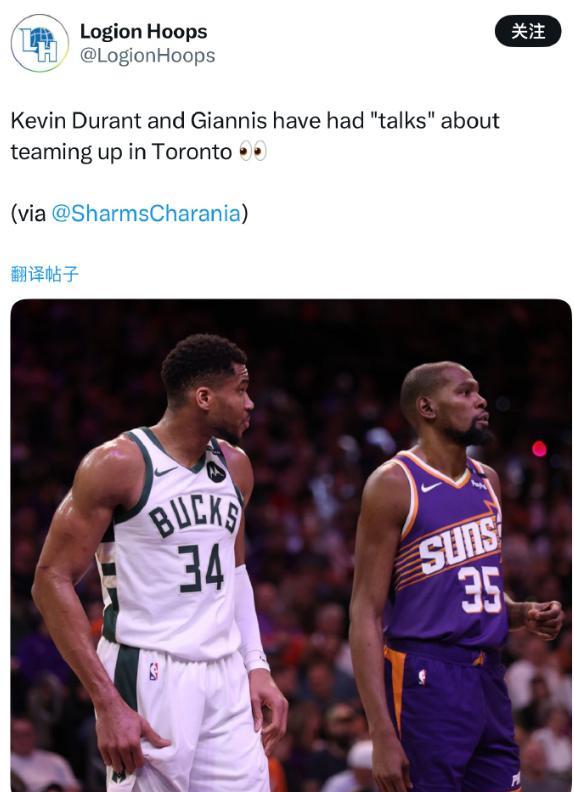Image resolution: width=574 pixels, height=792 pixels.
Task: Click the pink light in the photo background
Action: click(539, 448)
